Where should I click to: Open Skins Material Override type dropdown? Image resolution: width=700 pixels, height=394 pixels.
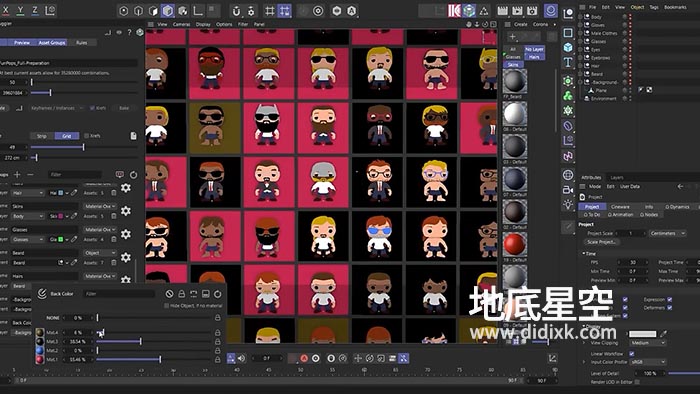(100, 206)
